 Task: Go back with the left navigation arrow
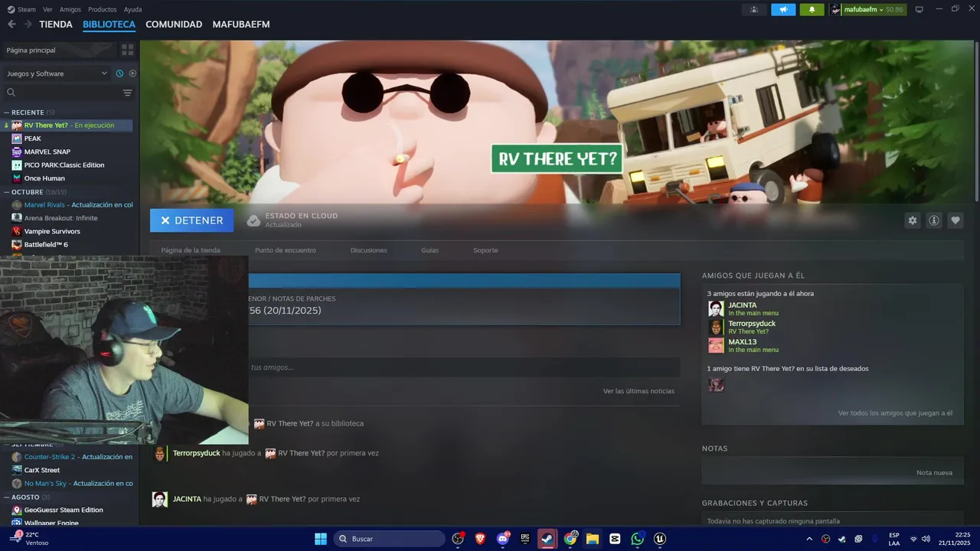click(x=11, y=24)
